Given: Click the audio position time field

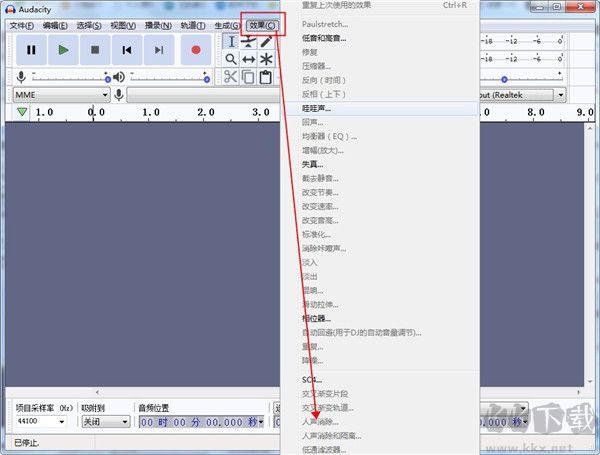Looking at the screenshot, I should (199, 422).
